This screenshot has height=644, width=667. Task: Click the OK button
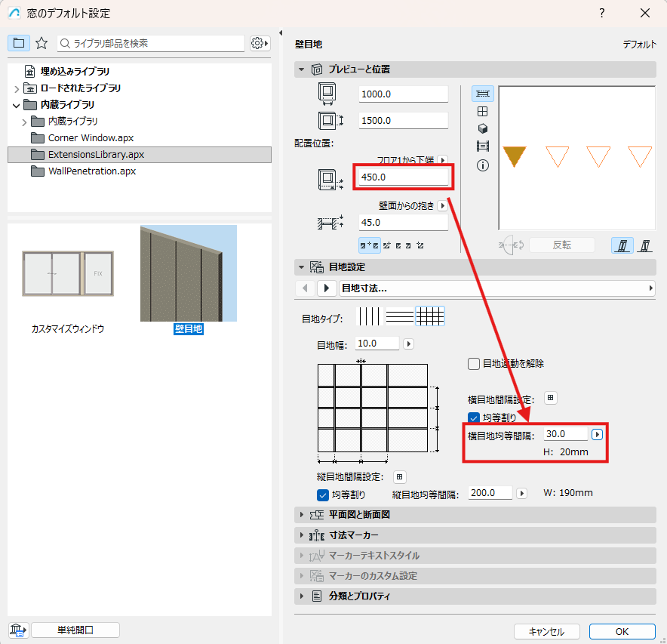tap(622, 631)
